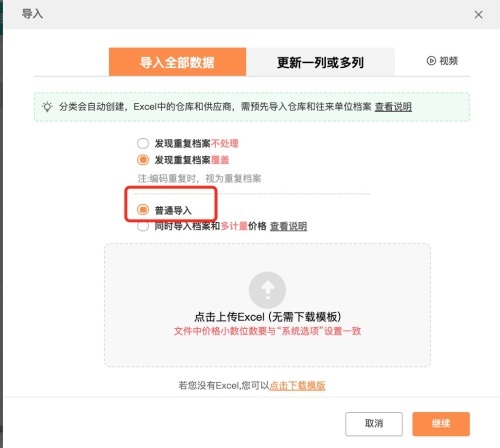Click the 视频 label text
Image resolution: width=500 pixels, height=448 pixels.
point(448,61)
